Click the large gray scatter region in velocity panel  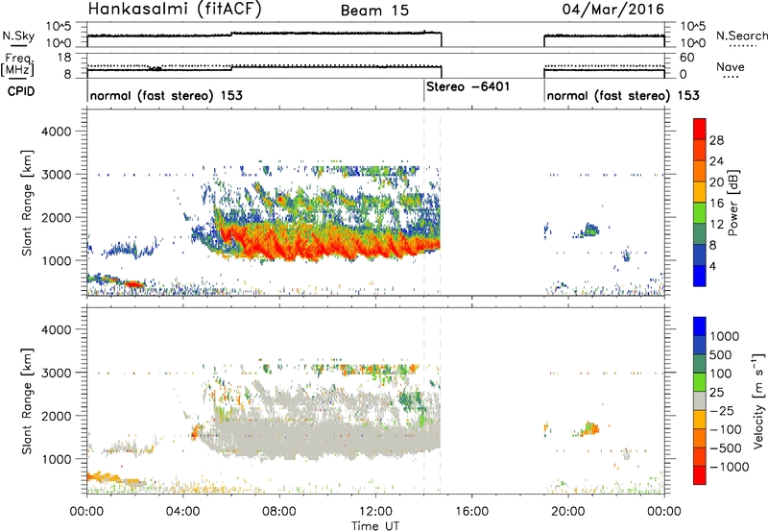[x=324, y=436]
